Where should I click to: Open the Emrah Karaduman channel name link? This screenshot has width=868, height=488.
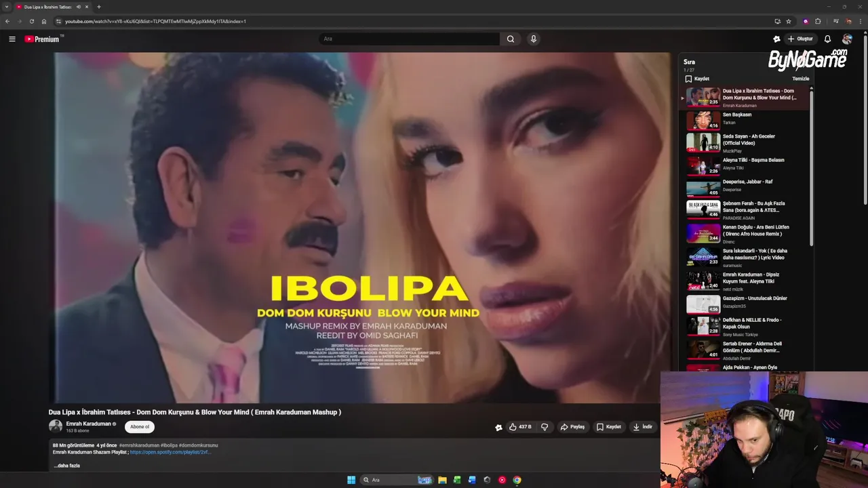pyautogui.click(x=88, y=424)
